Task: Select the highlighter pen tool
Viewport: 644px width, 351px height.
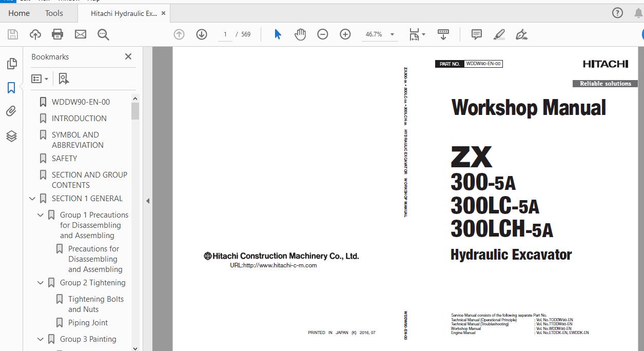Action: (x=499, y=34)
